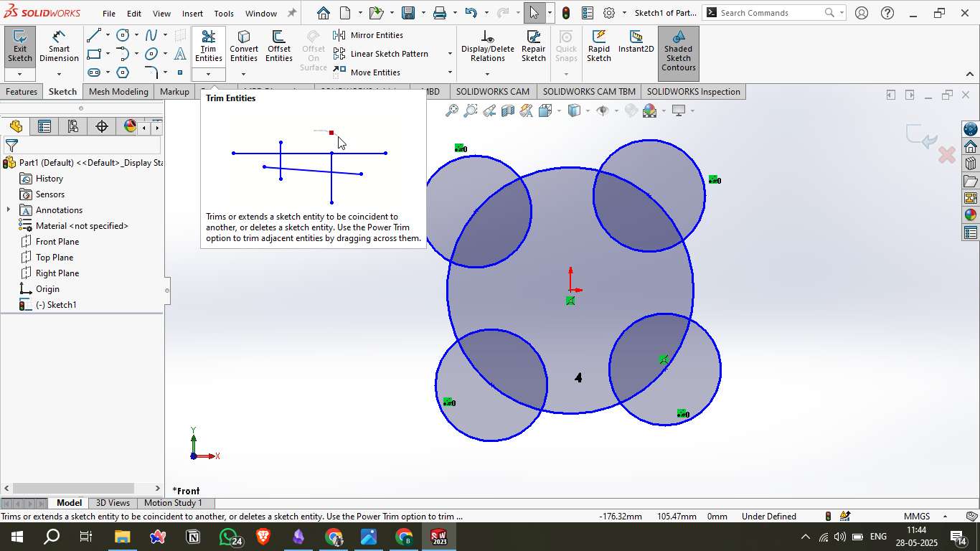The image size is (980, 551).
Task: Open SOLIDWORKS Resources in the task pane
Action: click(x=971, y=146)
